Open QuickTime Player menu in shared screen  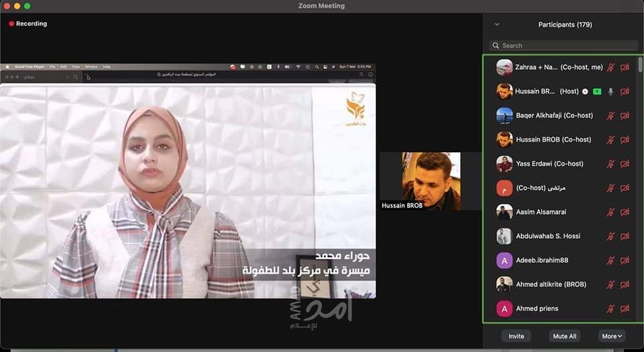[x=30, y=66]
